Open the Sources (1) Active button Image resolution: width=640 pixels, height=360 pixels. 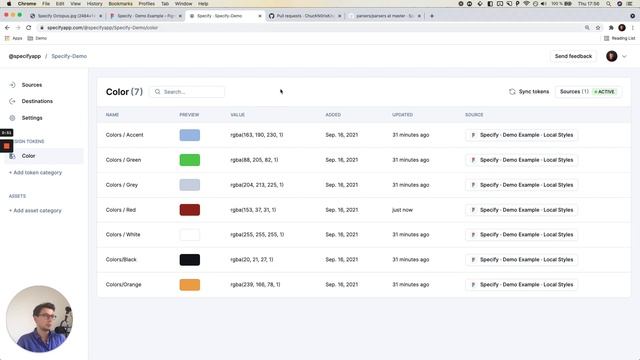pos(588,92)
